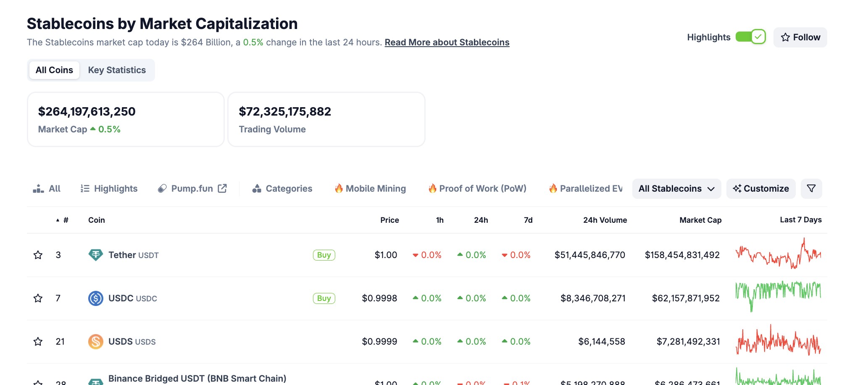Click USDS price $0.9999
This screenshot has height=385, width=868.
[x=379, y=341]
